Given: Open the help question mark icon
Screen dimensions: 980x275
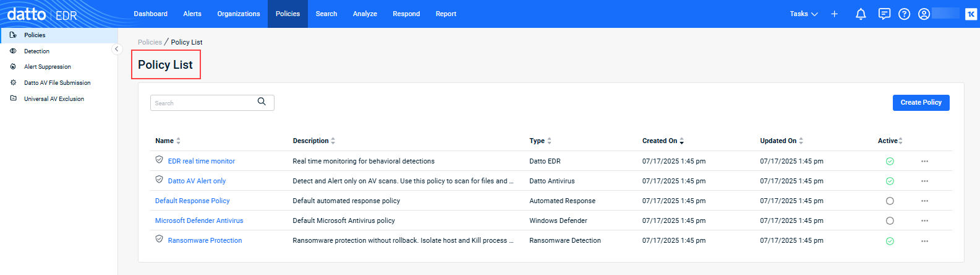Looking at the screenshot, I should pos(904,14).
